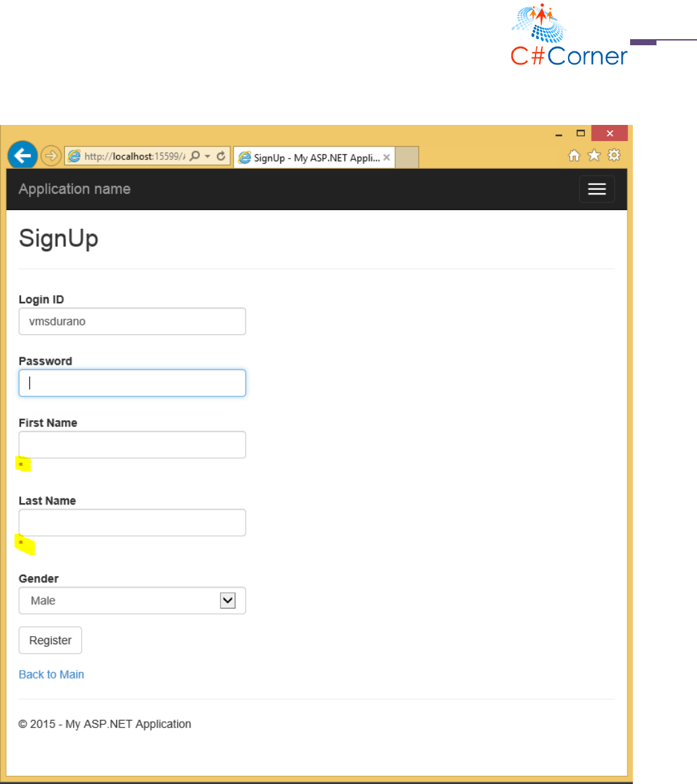Click the Register button
The height and width of the screenshot is (784, 697).
click(50, 640)
